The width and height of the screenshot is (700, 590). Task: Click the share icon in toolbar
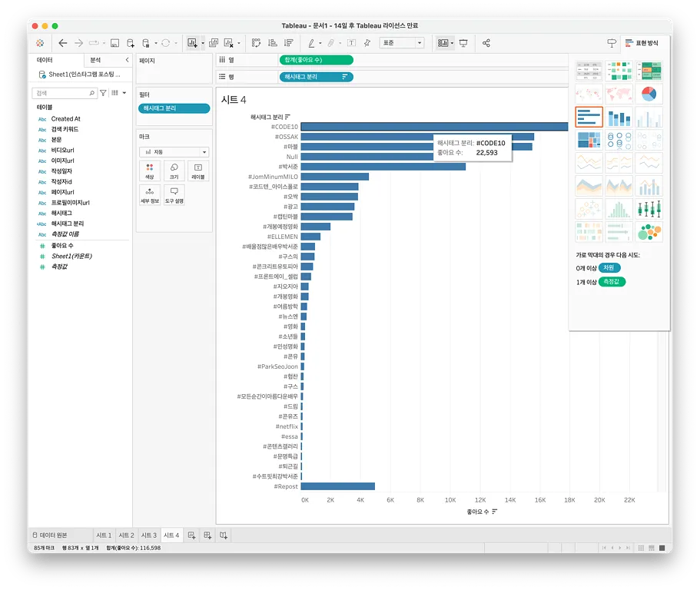pyautogui.click(x=486, y=43)
